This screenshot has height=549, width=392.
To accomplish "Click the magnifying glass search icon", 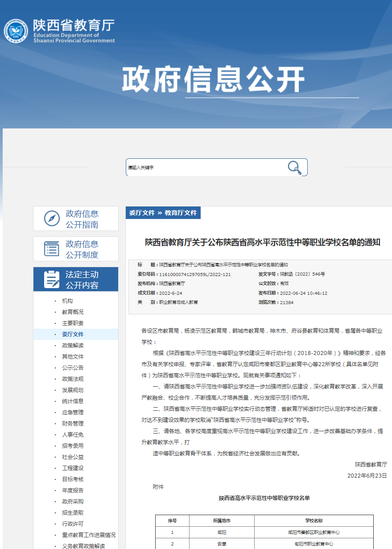I will click(294, 168).
